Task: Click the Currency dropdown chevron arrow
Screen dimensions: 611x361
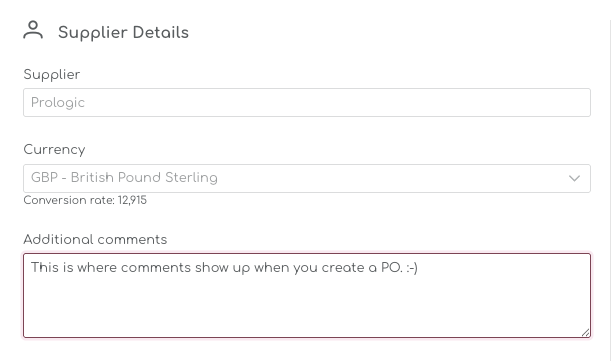Action: (x=574, y=178)
